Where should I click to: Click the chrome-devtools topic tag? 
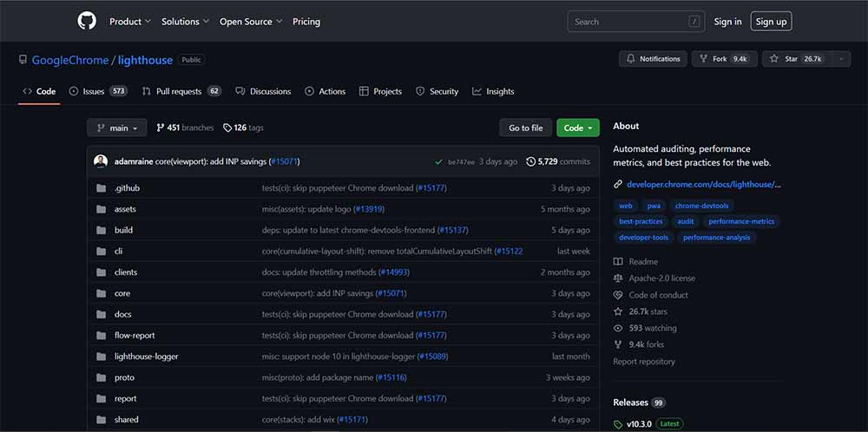(702, 206)
